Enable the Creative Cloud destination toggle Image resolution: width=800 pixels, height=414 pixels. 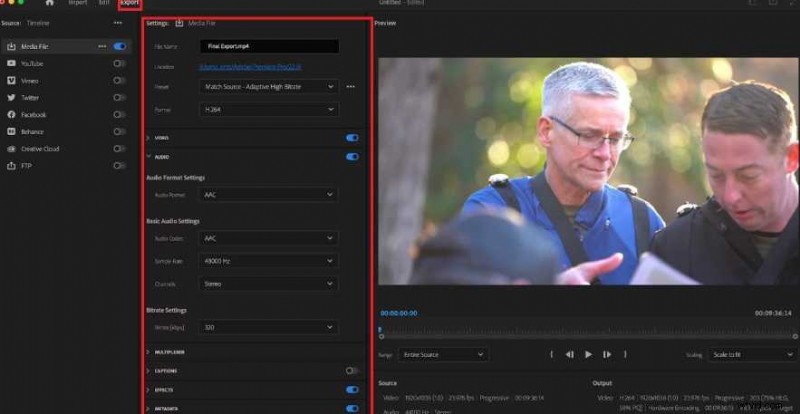point(119,149)
